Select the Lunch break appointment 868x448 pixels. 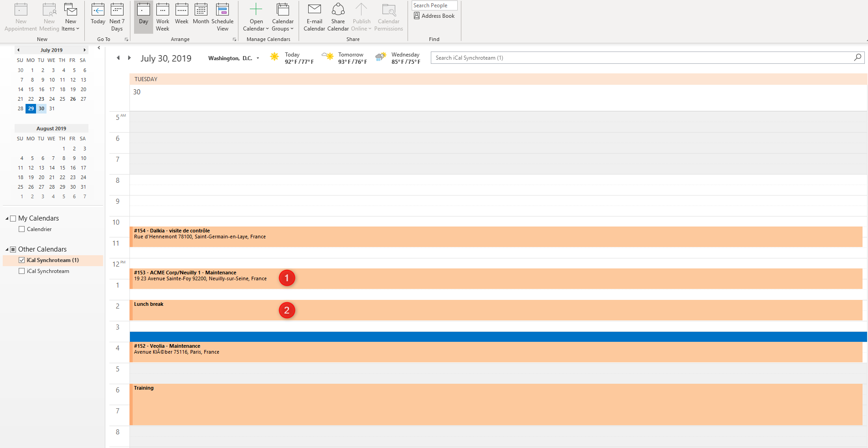coord(496,310)
